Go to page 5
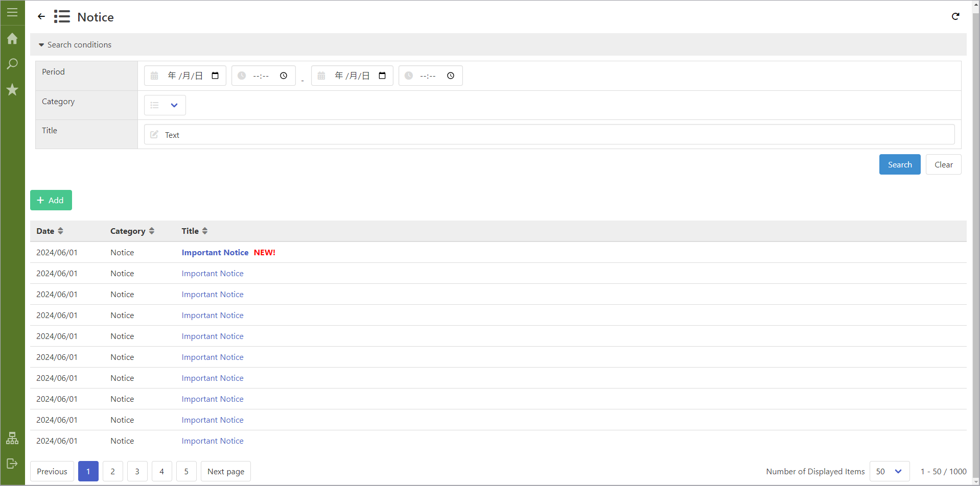980x486 pixels. [x=186, y=471]
